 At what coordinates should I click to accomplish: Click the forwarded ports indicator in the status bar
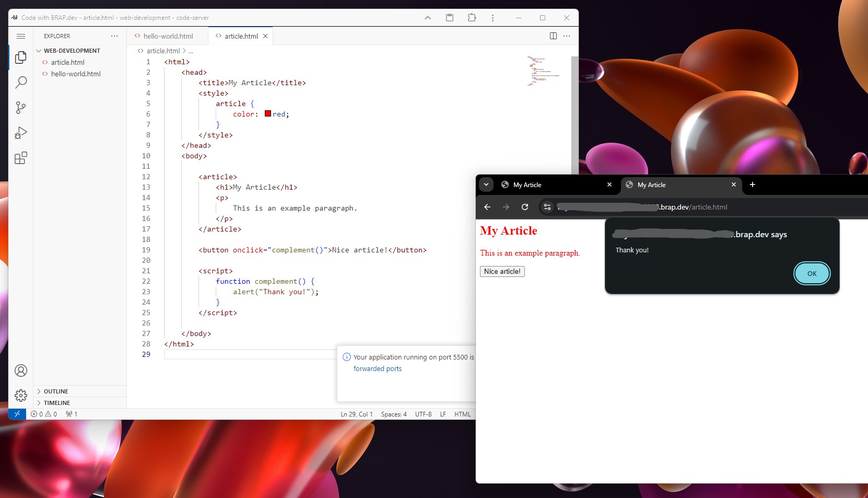71,414
